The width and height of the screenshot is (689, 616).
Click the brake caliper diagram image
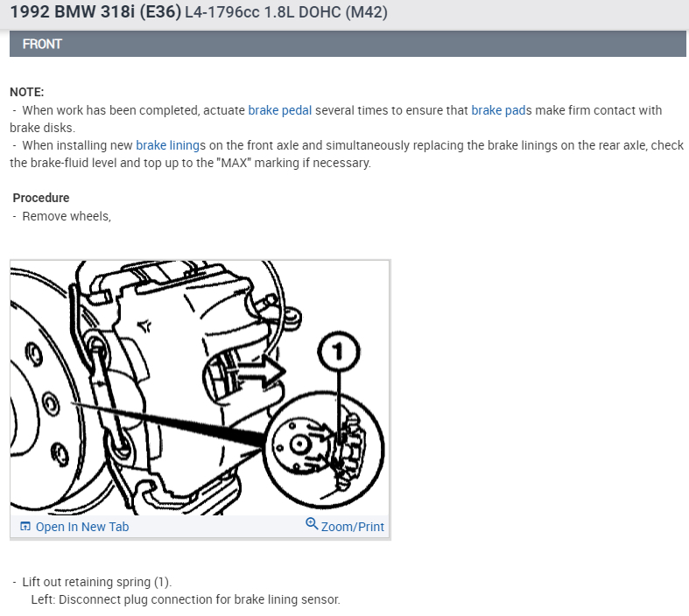point(200,388)
